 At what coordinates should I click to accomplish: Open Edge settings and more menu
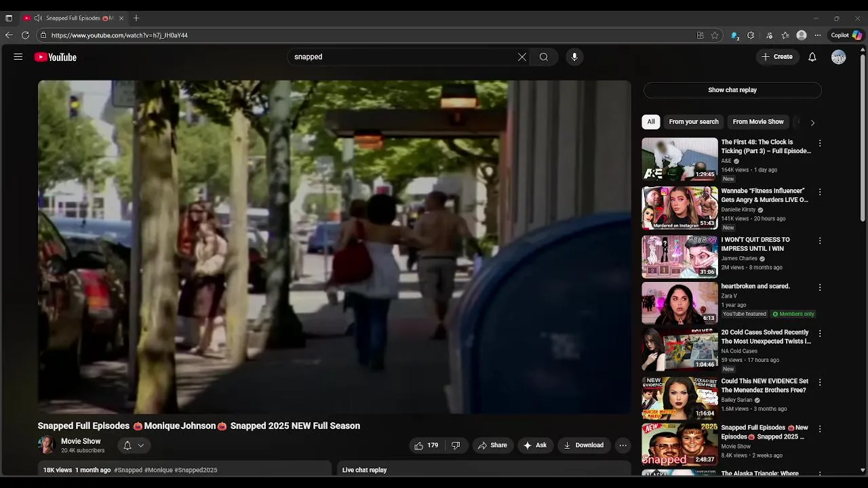click(818, 35)
